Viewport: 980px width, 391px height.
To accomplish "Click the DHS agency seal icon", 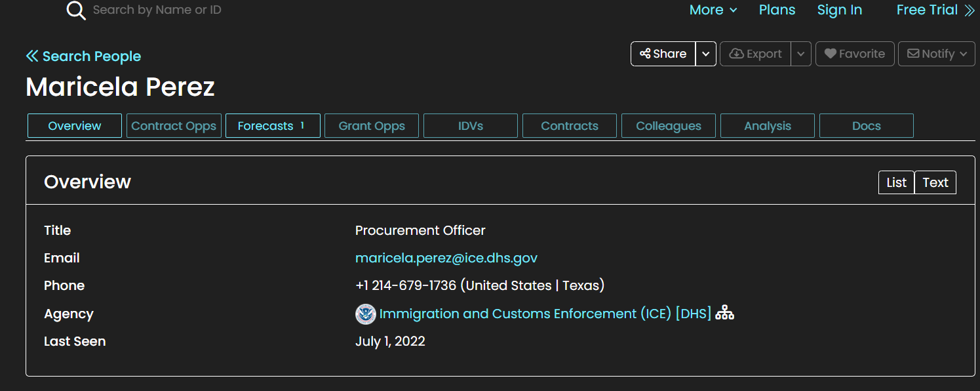I will 365,314.
